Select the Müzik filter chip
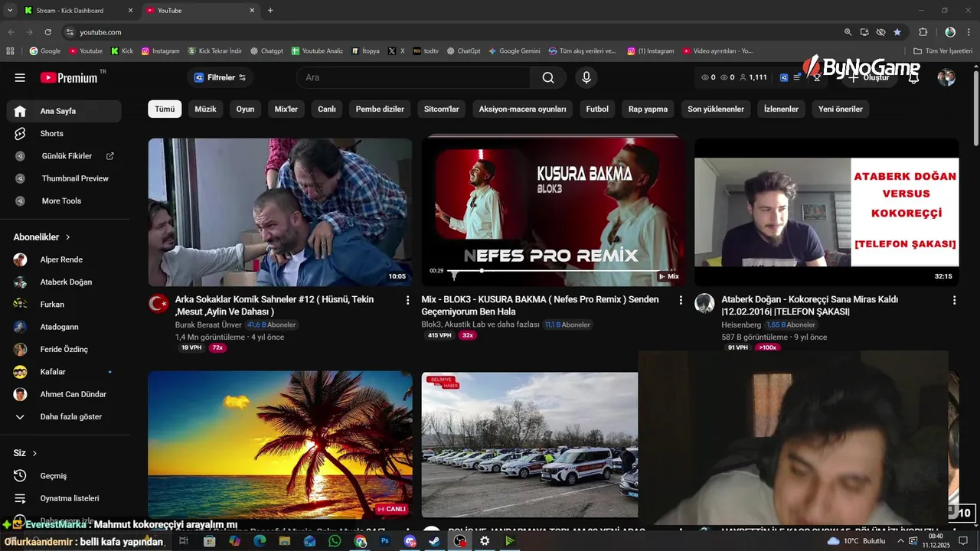Screen dimensions: 980x551 [205, 109]
